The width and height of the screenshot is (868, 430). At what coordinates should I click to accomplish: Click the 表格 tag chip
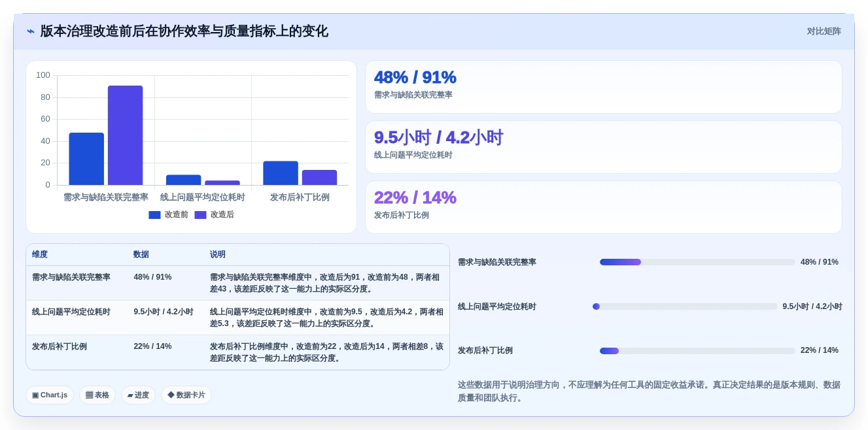pyautogui.click(x=97, y=395)
